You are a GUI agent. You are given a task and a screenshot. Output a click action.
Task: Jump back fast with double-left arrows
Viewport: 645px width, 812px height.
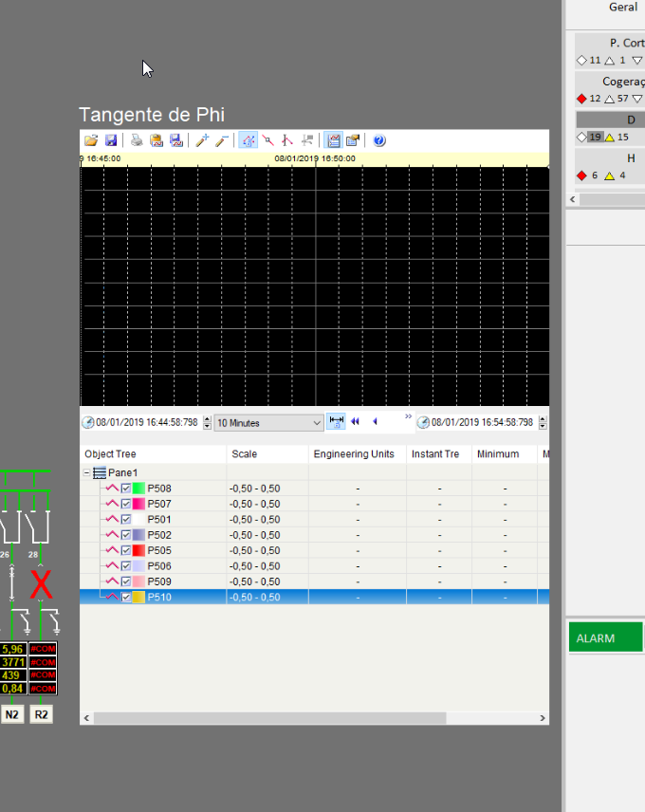click(355, 421)
